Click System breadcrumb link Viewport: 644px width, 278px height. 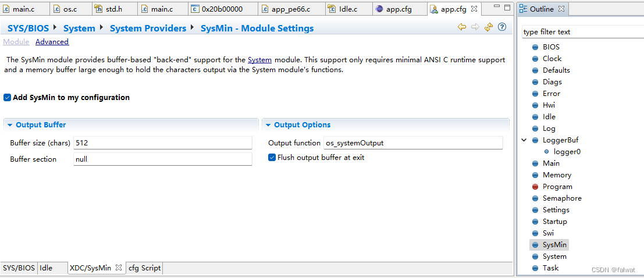click(79, 28)
